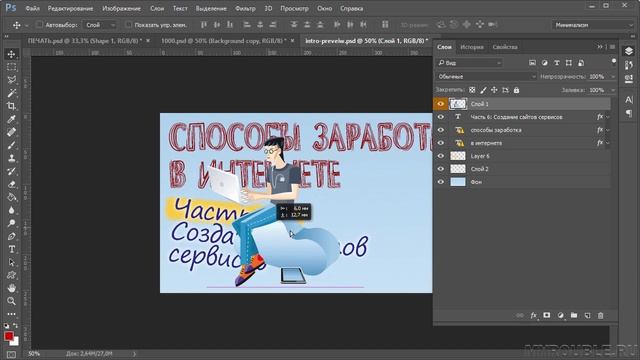This screenshot has height=360, width=640.
Task: Collapse effects on в интернете layer
Action: point(608,143)
